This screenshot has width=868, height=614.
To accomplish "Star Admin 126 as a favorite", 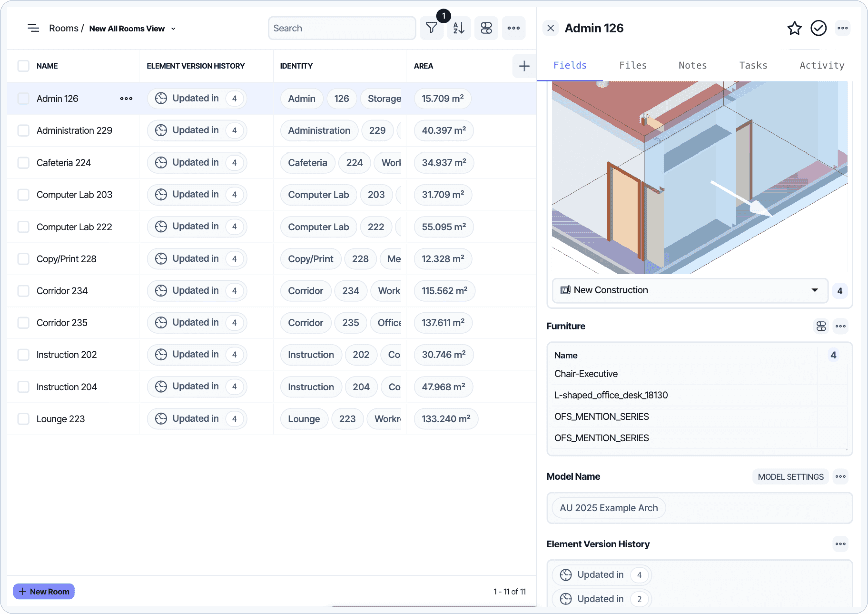I will point(794,28).
